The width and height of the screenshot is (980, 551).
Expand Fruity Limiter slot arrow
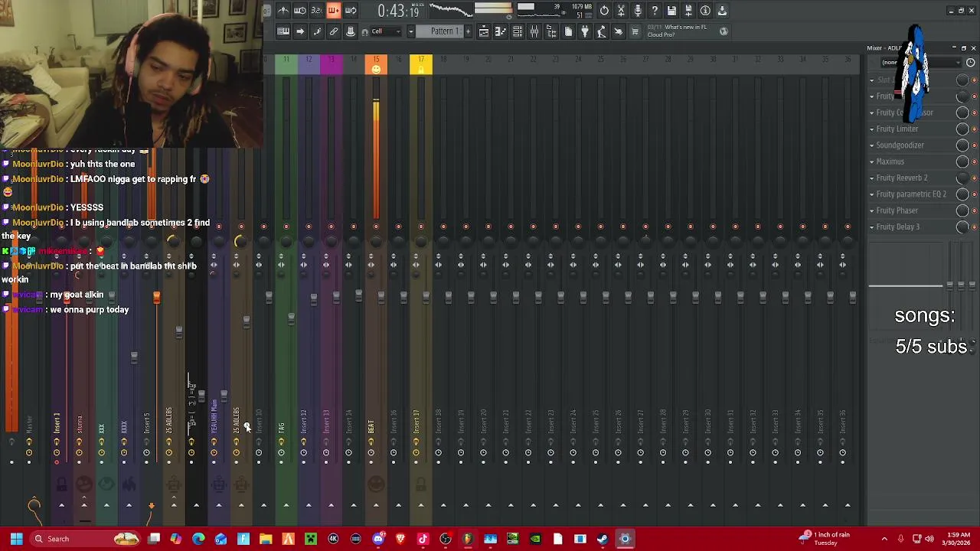coord(871,129)
